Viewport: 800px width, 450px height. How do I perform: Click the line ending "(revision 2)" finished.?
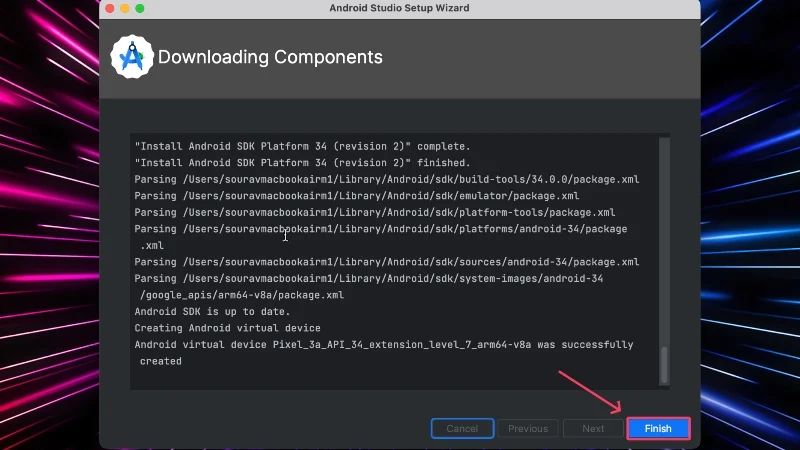coord(303,163)
